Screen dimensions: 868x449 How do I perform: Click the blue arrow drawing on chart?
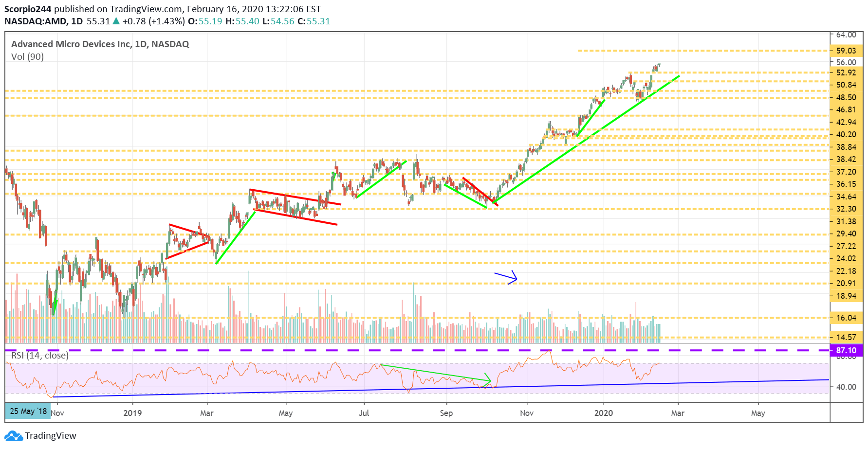click(x=506, y=277)
